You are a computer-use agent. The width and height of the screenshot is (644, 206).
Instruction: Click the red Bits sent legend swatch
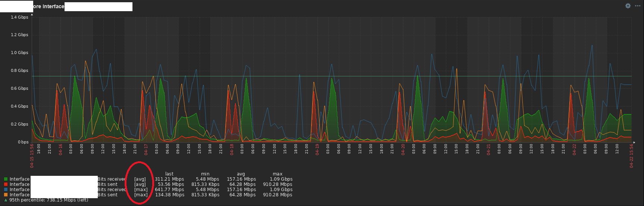(6, 184)
